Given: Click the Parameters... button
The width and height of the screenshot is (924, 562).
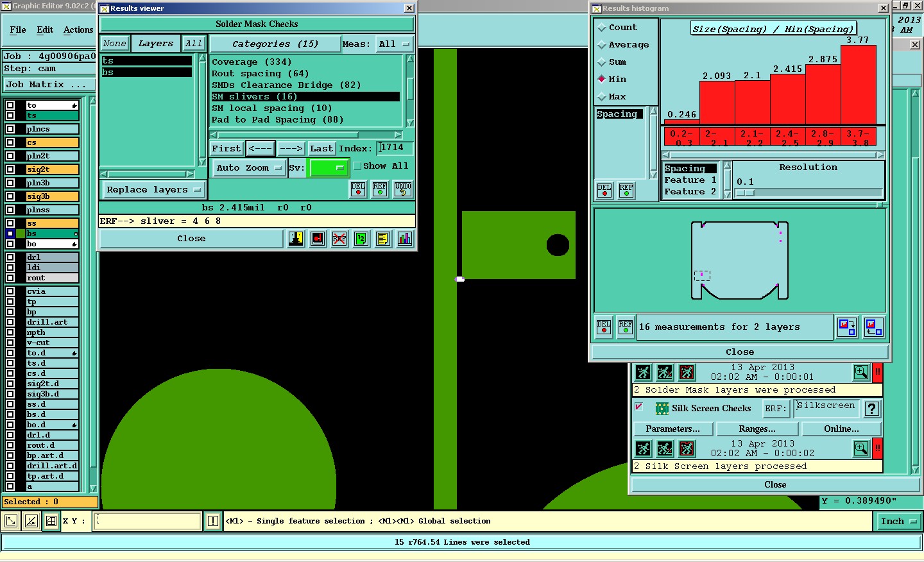Looking at the screenshot, I should point(673,429).
